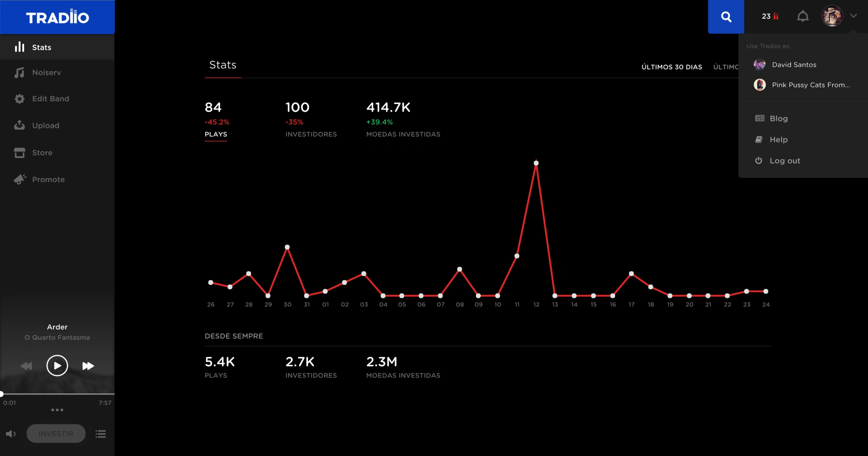Click the Upload icon in the sidebar
The height and width of the screenshot is (456, 868).
click(19, 125)
